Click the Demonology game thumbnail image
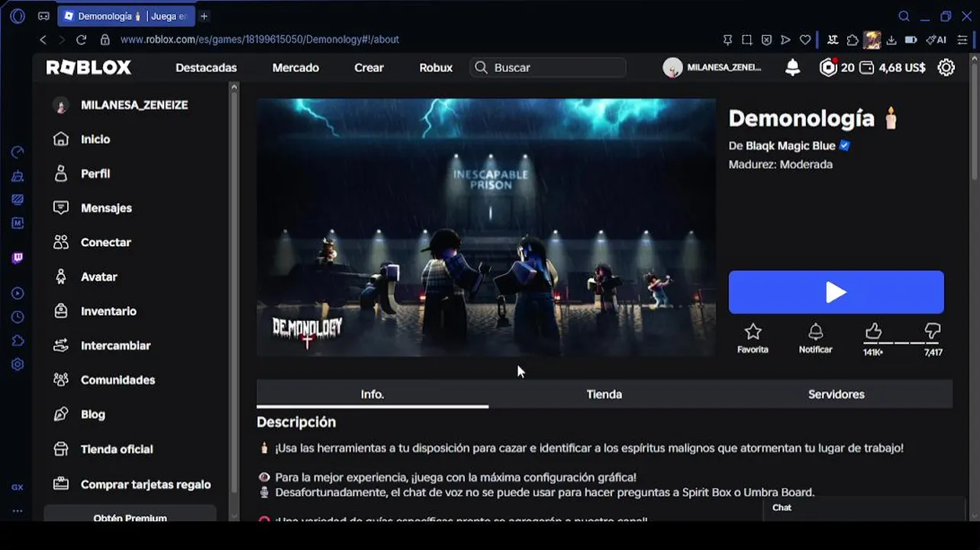The width and height of the screenshot is (980, 550). tap(486, 227)
